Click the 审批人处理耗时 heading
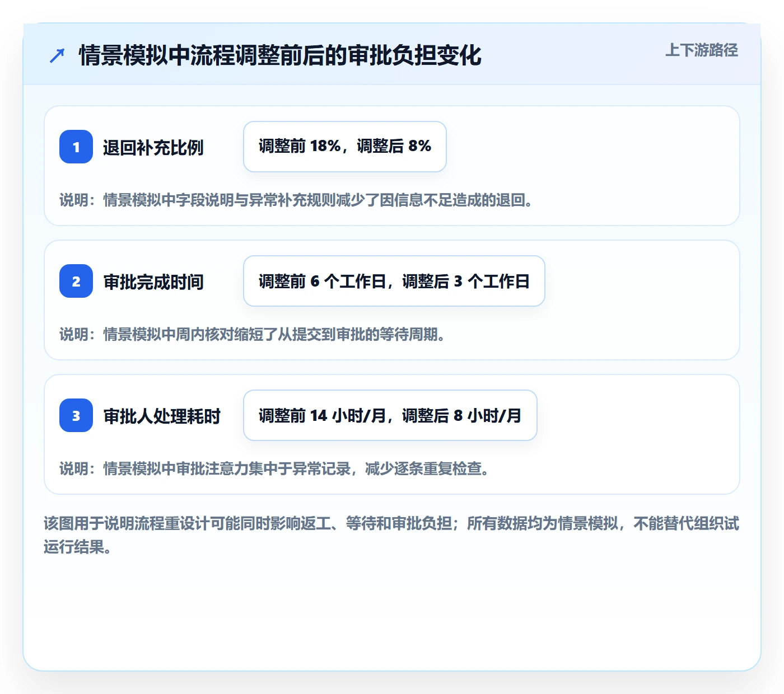The image size is (784, 694). 162,416
